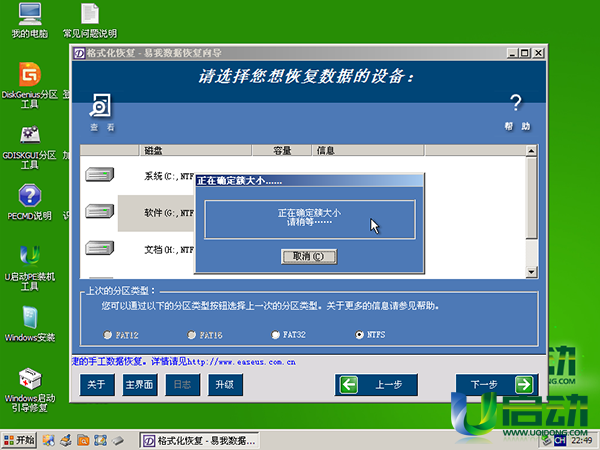
Task: Click the 日志 button
Action: pos(183,385)
